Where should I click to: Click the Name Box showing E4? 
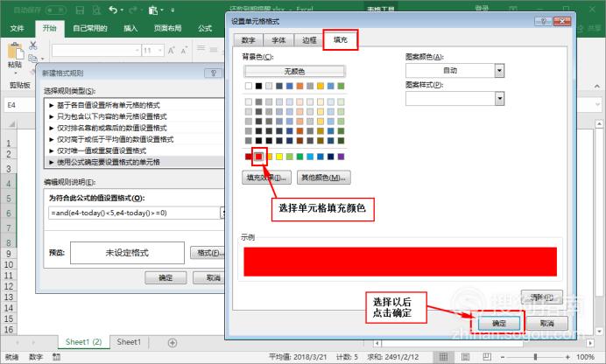[20, 105]
